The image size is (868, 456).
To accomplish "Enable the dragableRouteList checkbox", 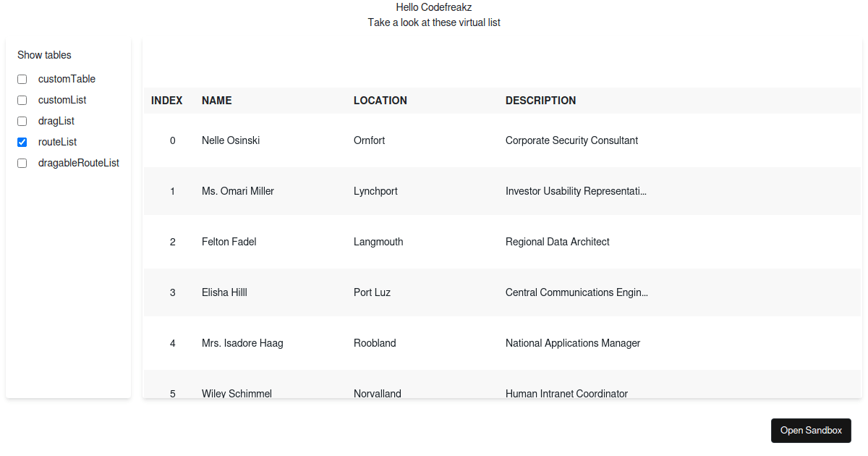I will point(22,163).
